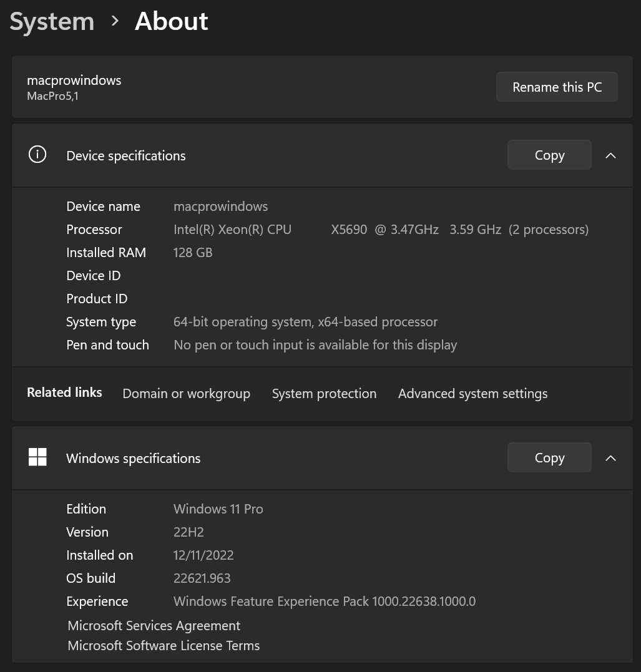Screen dimensions: 641x672
Task: Click the About breadcrumb title
Action: (x=172, y=22)
